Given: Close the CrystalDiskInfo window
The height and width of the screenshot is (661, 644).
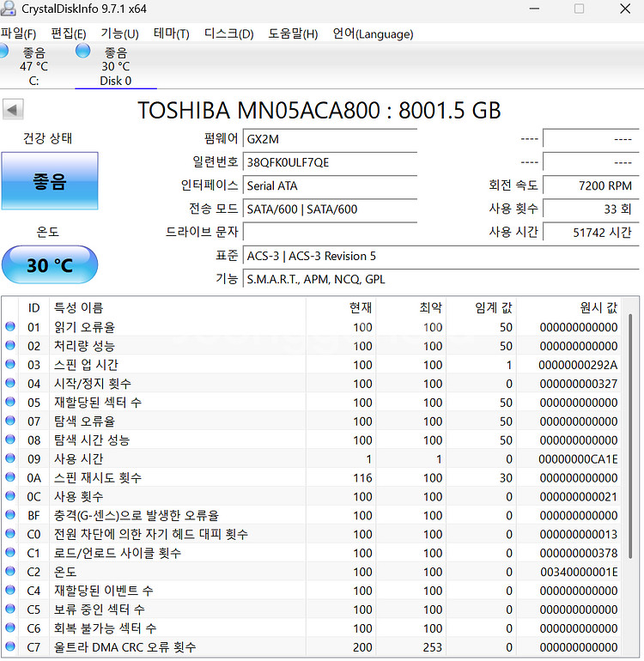Looking at the screenshot, I should [x=625, y=9].
